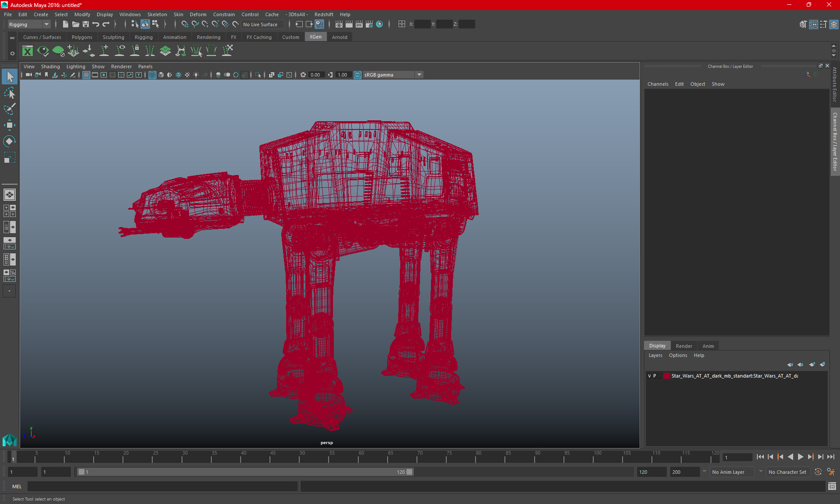Open the XGen window shelf icon

point(28,51)
